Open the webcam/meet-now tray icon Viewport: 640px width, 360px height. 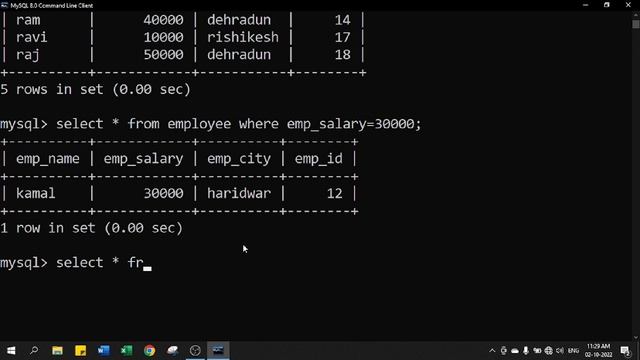coord(504,351)
